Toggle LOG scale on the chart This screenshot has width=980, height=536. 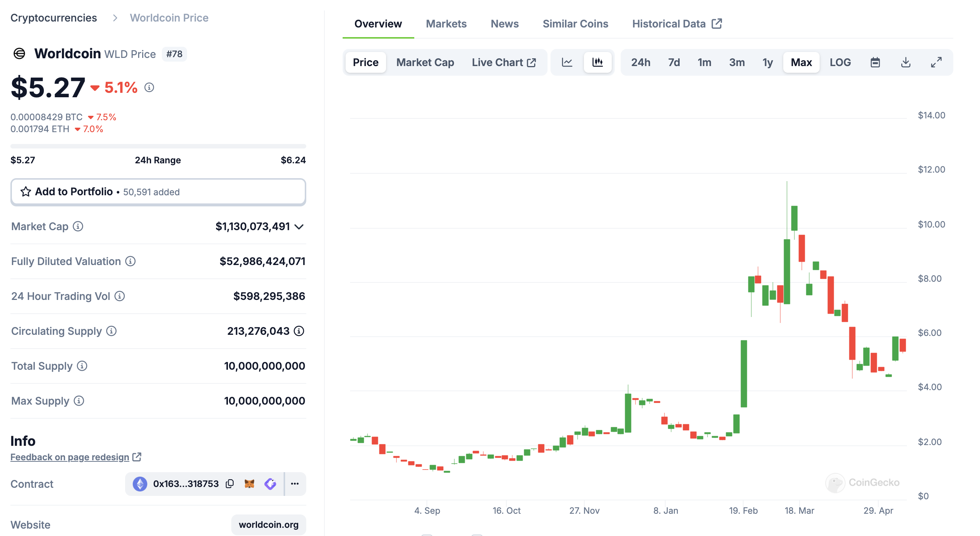pos(840,62)
